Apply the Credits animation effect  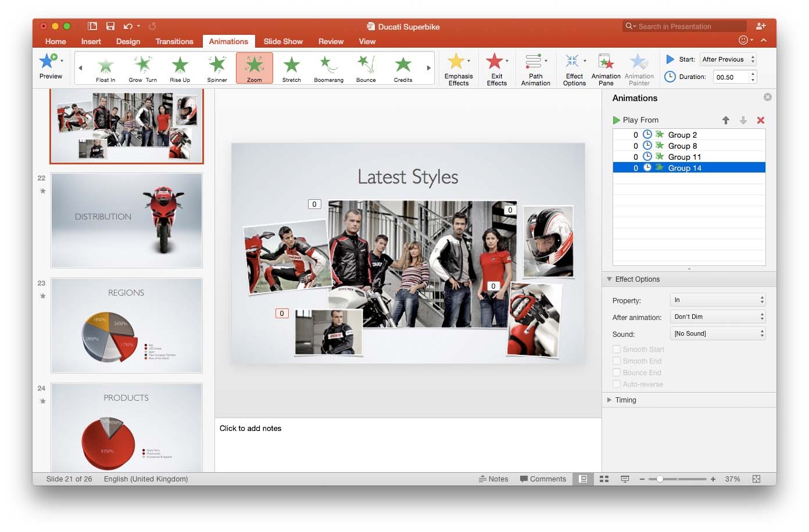pyautogui.click(x=403, y=69)
